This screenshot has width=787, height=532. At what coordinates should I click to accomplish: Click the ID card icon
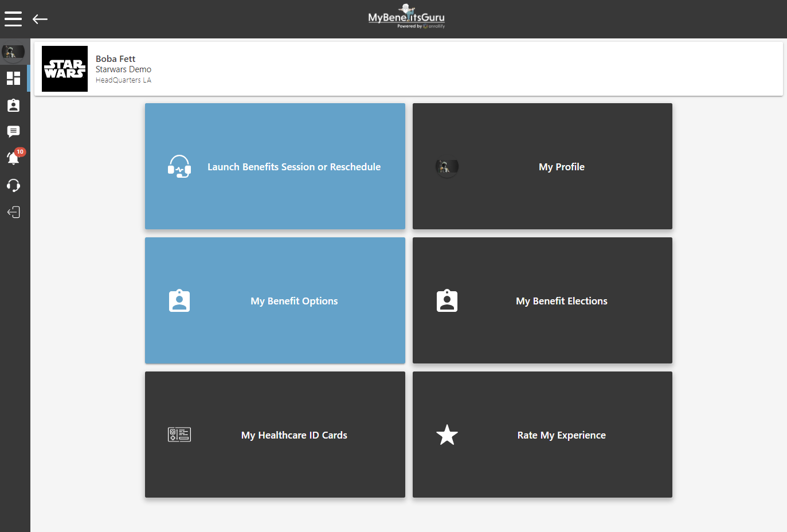[x=179, y=435]
